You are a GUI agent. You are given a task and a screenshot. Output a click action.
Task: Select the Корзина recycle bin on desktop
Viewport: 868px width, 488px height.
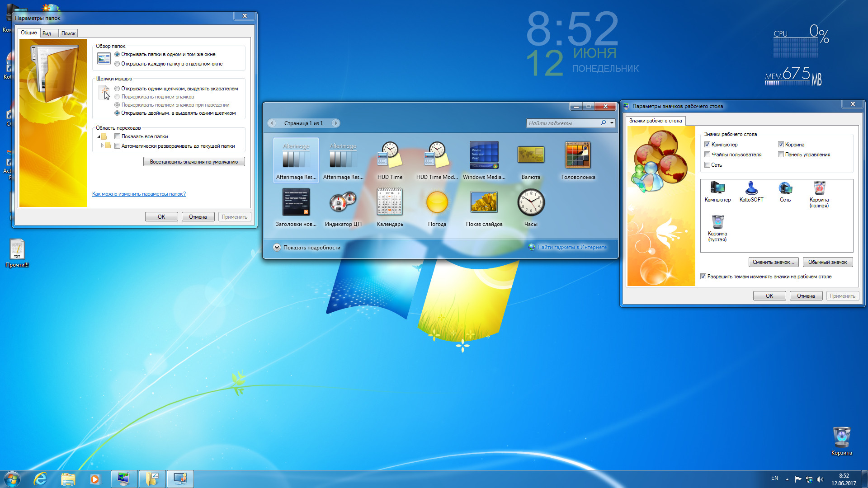pos(841,441)
